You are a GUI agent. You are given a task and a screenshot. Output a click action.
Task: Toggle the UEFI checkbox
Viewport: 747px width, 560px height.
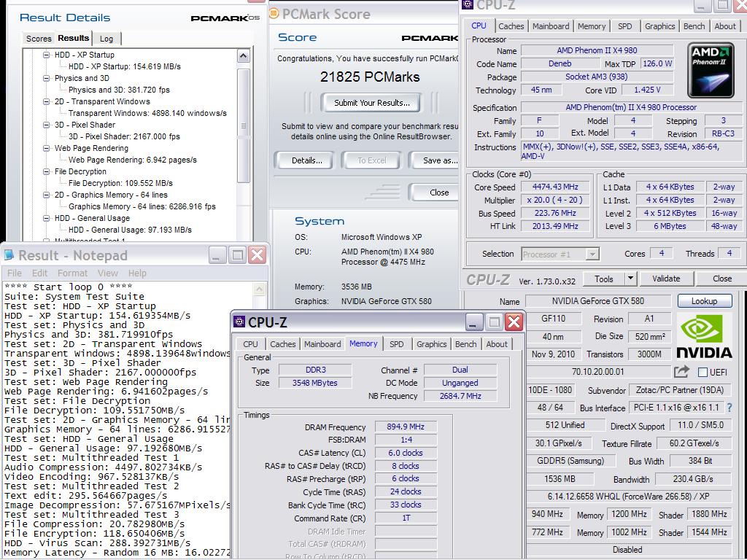[703, 372]
